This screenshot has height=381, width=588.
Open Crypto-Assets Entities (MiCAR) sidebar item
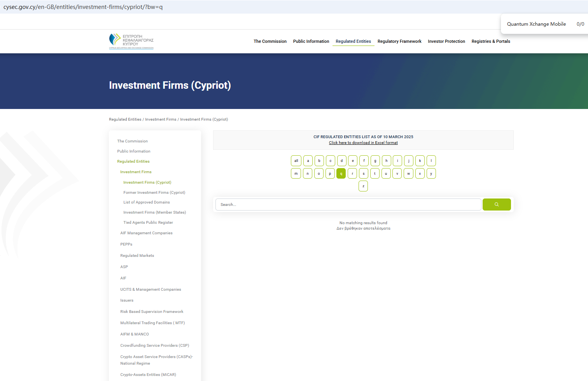[x=148, y=375]
